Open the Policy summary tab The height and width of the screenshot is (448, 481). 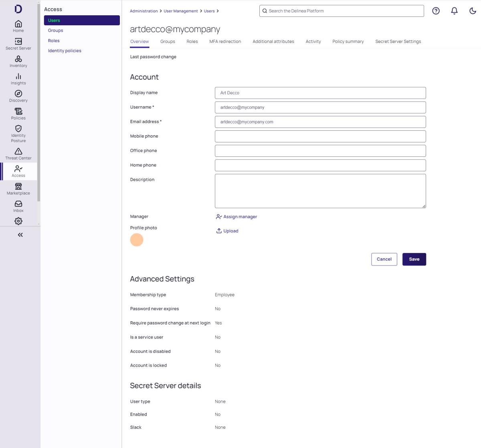pos(348,41)
